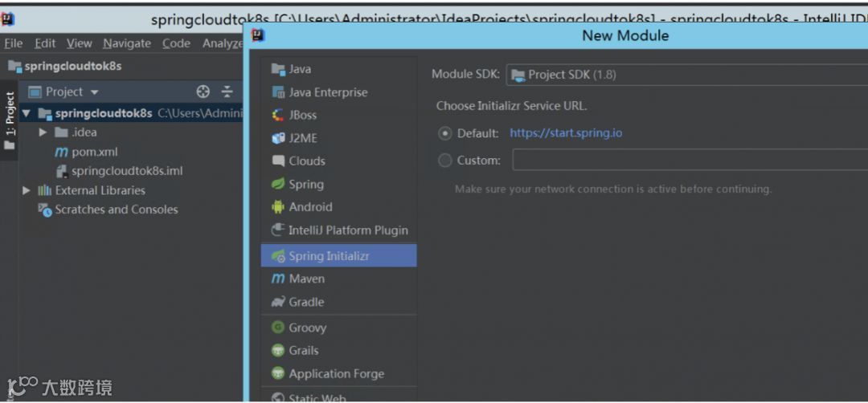Image resolution: width=868 pixels, height=403 pixels.
Task: Select the Java Enterprise icon
Action: pos(277,92)
